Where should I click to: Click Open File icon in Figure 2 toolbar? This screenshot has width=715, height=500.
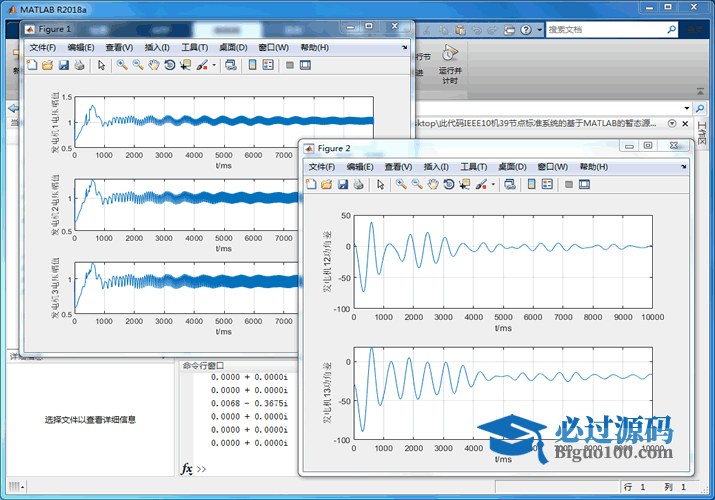[x=326, y=184]
